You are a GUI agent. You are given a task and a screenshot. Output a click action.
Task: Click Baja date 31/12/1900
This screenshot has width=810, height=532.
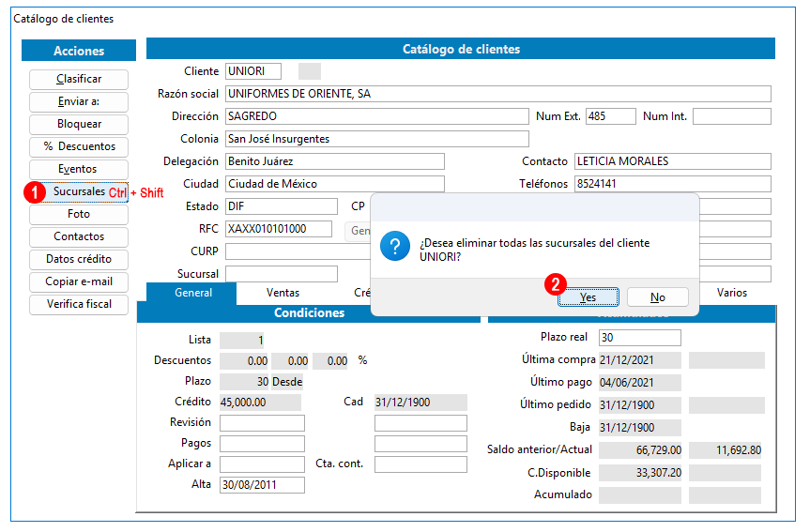pos(640,428)
